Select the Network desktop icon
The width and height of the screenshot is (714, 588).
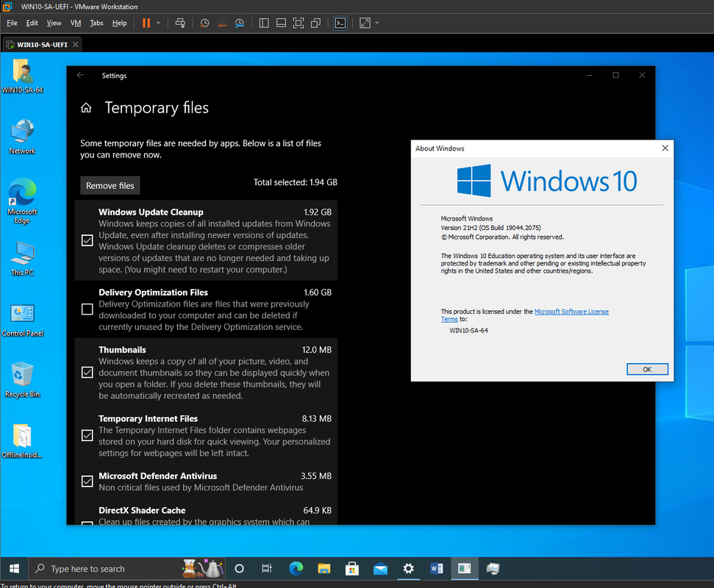point(22,137)
